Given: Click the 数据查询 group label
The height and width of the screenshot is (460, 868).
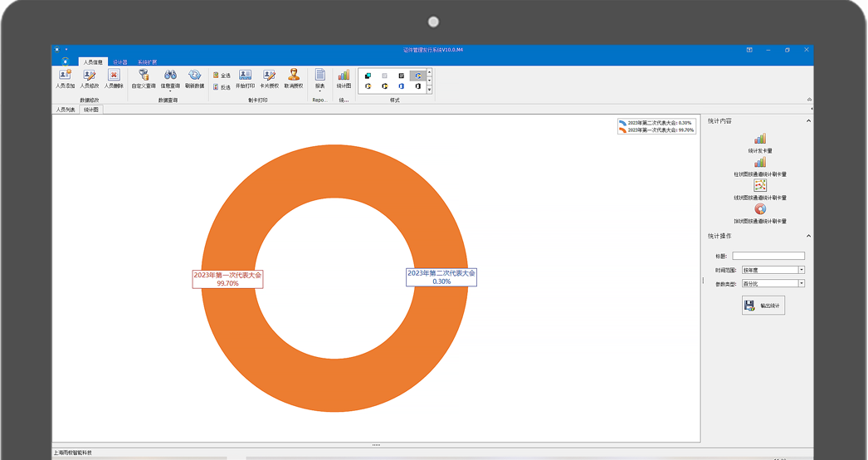Looking at the screenshot, I should pyautogui.click(x=168, y=100).
